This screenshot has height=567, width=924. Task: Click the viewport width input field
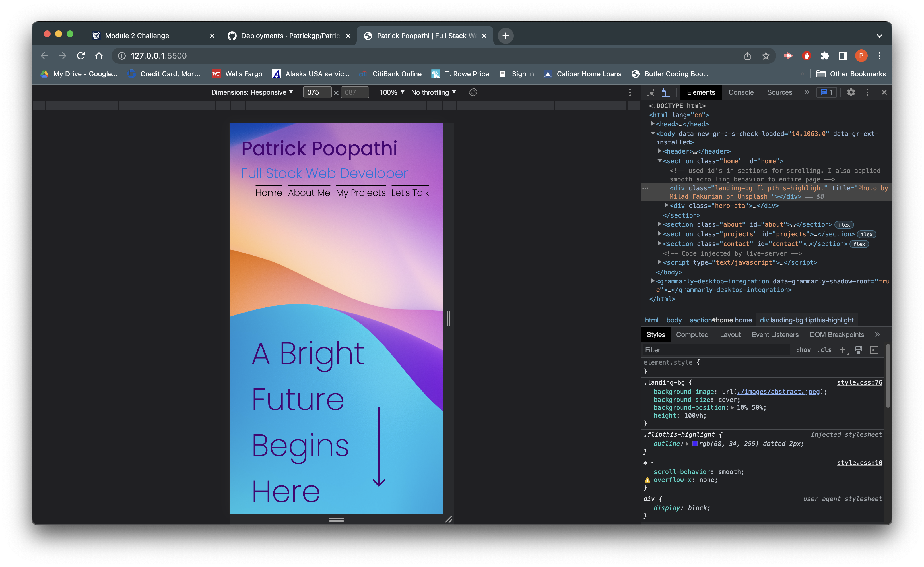pyautogui.click(x=317, y=92)
